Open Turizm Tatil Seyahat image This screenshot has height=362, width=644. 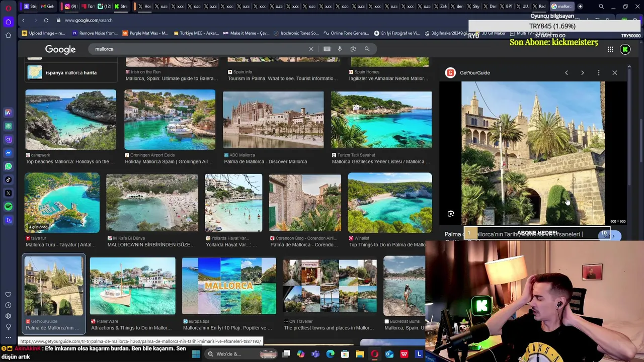[381, 120]
